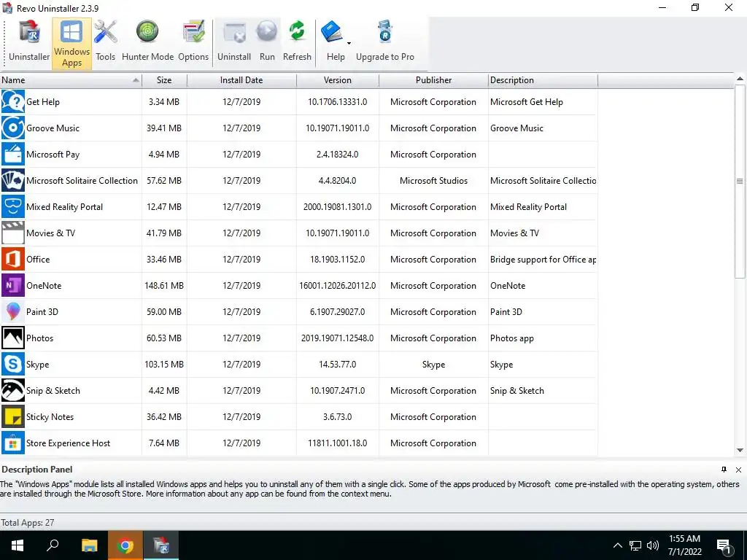Open the notification center
Screen dimensions: 747x560
pos(724,545)
